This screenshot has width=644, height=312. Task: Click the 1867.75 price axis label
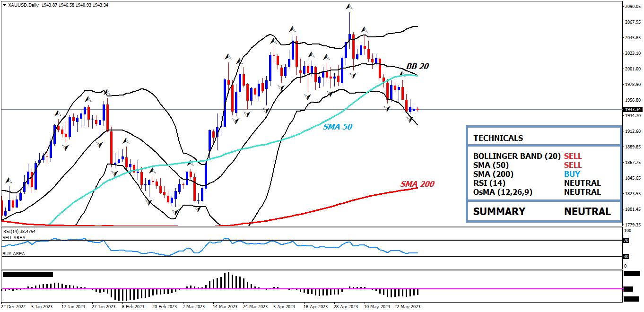tap(632, 163)
